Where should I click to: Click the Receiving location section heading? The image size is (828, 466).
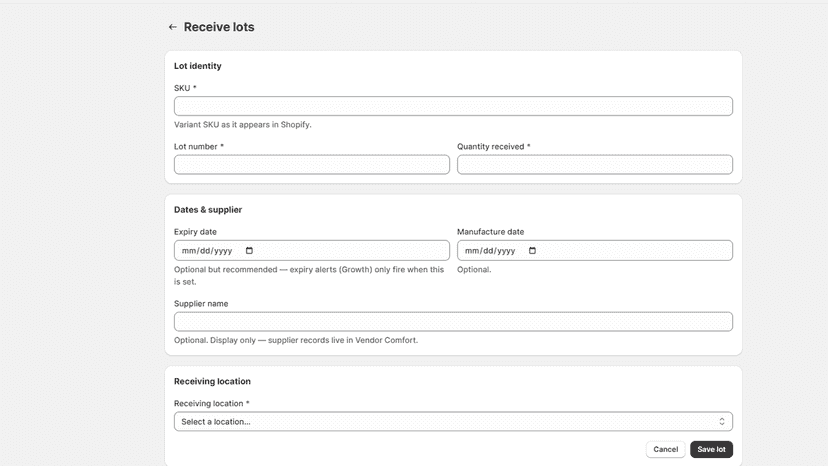(212, 381)
